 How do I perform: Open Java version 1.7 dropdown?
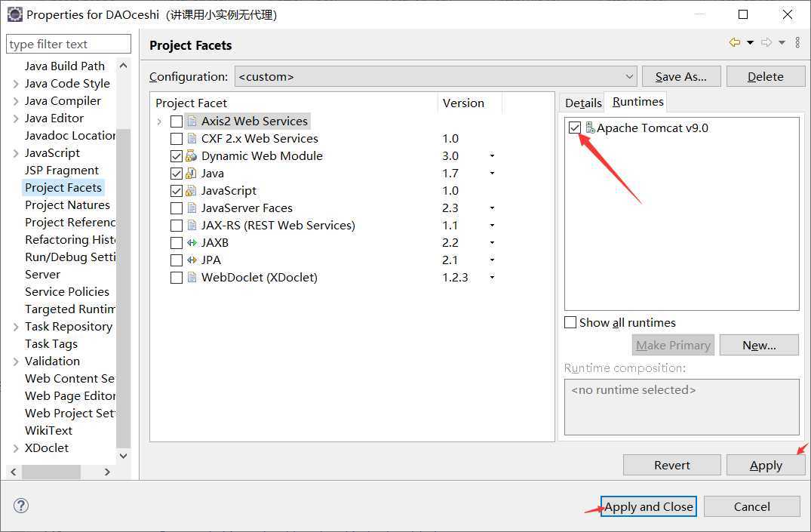(x=492, y=174)
